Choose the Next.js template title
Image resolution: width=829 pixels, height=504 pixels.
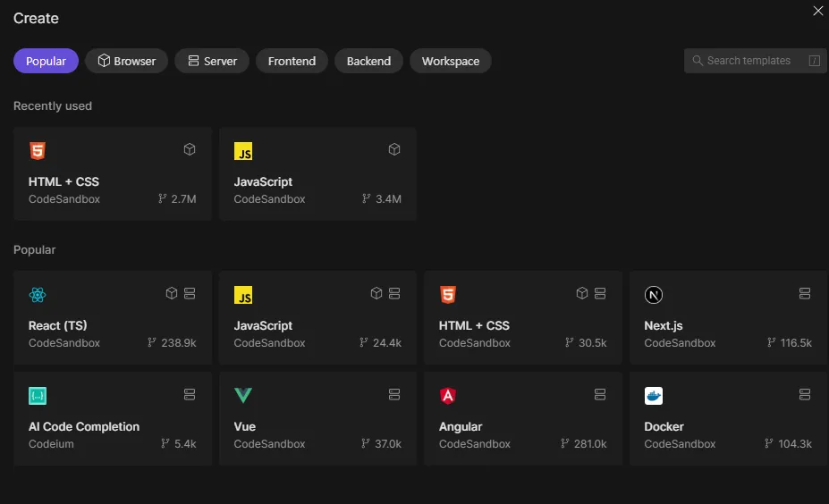coord(663,325)
